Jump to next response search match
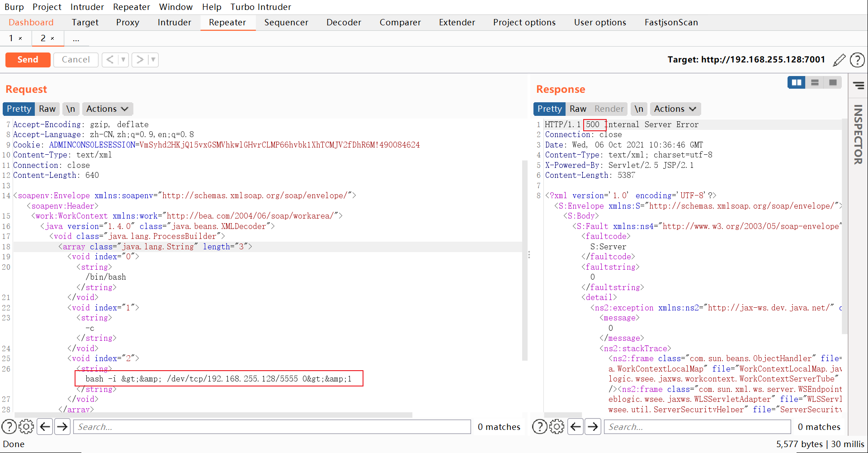Screen dimensions: 868x453 coord(593,426)
